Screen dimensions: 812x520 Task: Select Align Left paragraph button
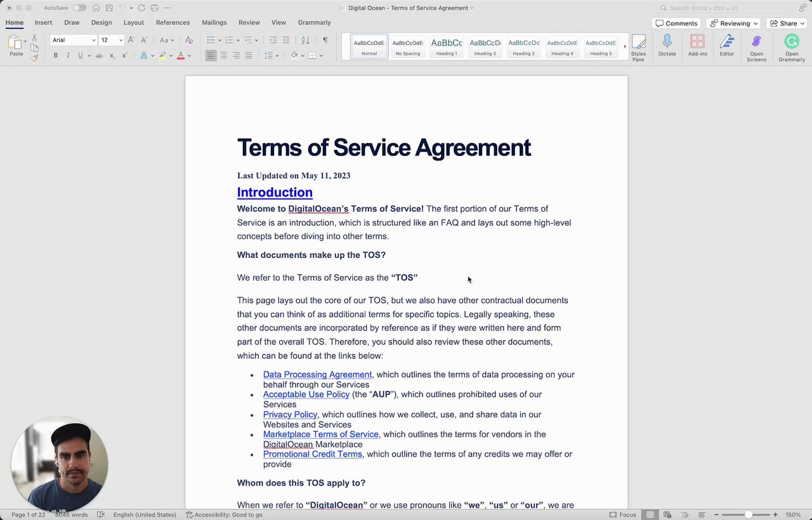coord(211,56)
